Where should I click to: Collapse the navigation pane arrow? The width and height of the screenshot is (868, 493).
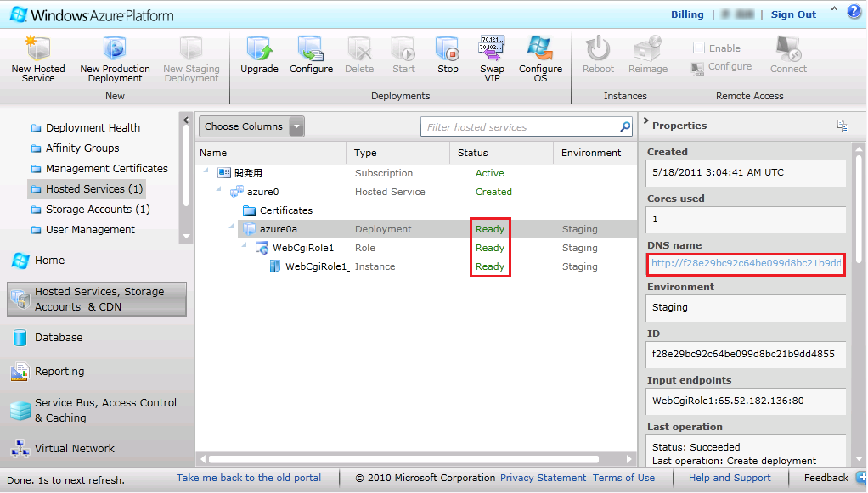(x=186, y=120)
